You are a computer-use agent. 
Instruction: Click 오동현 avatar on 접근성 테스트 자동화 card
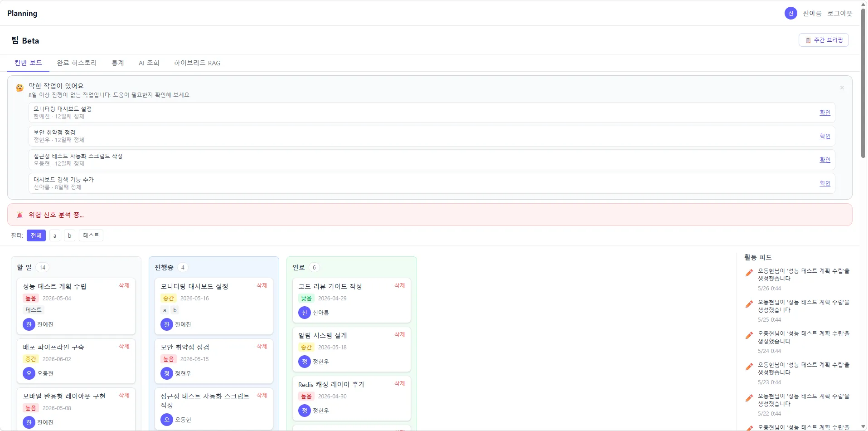coord(167,420)
